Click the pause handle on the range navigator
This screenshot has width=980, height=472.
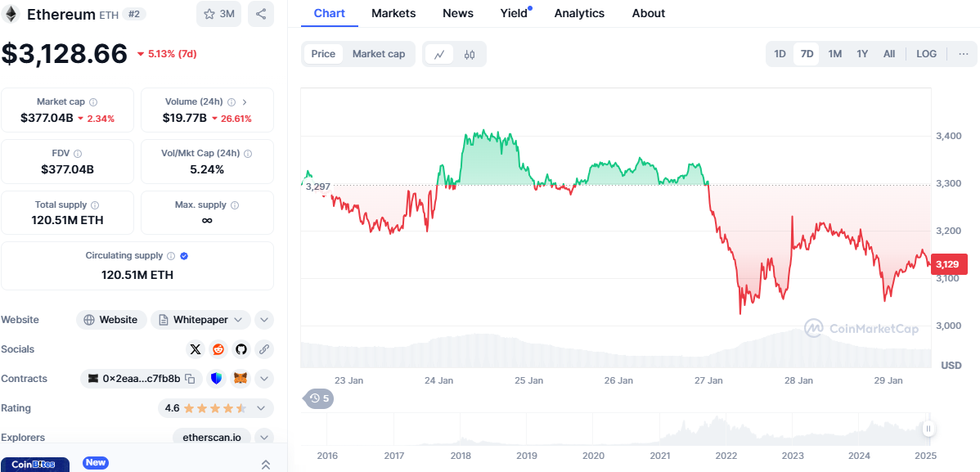coord(928,429)
